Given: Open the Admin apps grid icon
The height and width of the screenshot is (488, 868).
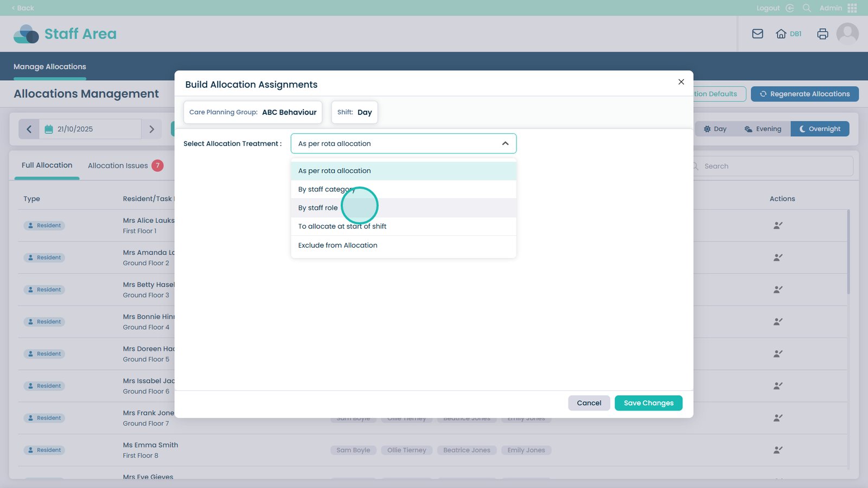Looking at the screenshot, I should click(x=852, y=8).
